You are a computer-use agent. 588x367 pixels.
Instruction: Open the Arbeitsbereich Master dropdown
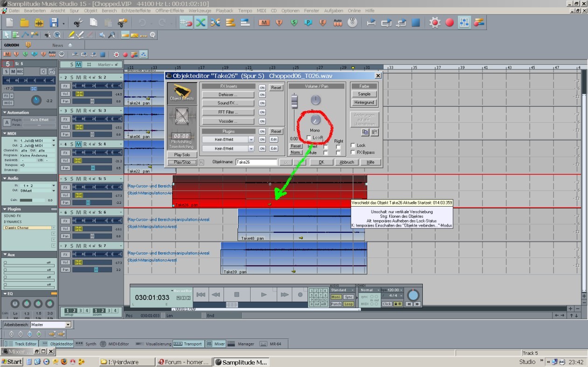click(68, 325)
